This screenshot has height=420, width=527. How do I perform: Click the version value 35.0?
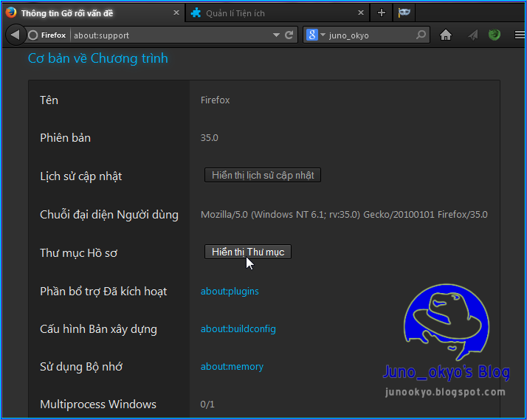[209, 138]
